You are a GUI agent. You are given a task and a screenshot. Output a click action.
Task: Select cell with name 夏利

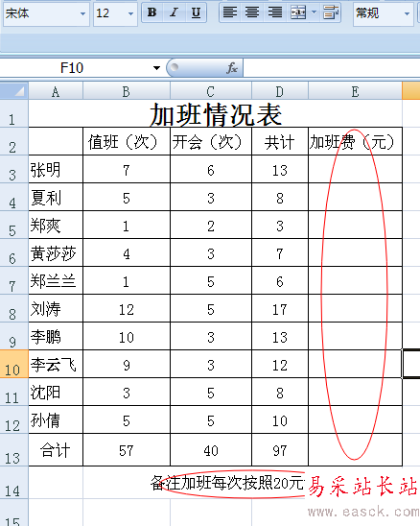56,197
